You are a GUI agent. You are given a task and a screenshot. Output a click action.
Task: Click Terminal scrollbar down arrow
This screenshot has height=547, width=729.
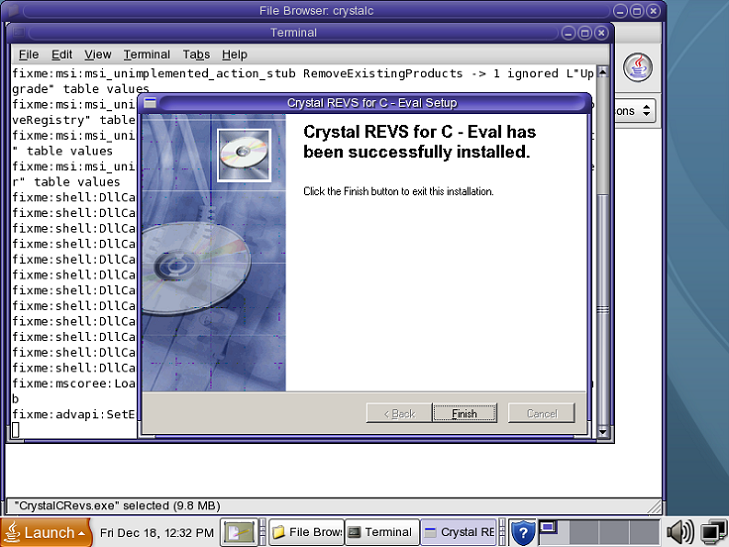click(x=603, y=432)
